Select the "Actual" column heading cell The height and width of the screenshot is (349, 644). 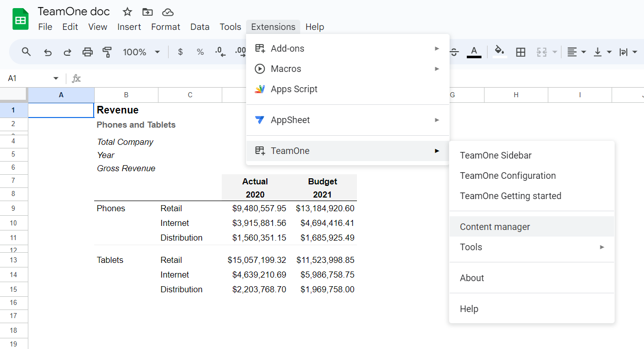pos(255,181)
